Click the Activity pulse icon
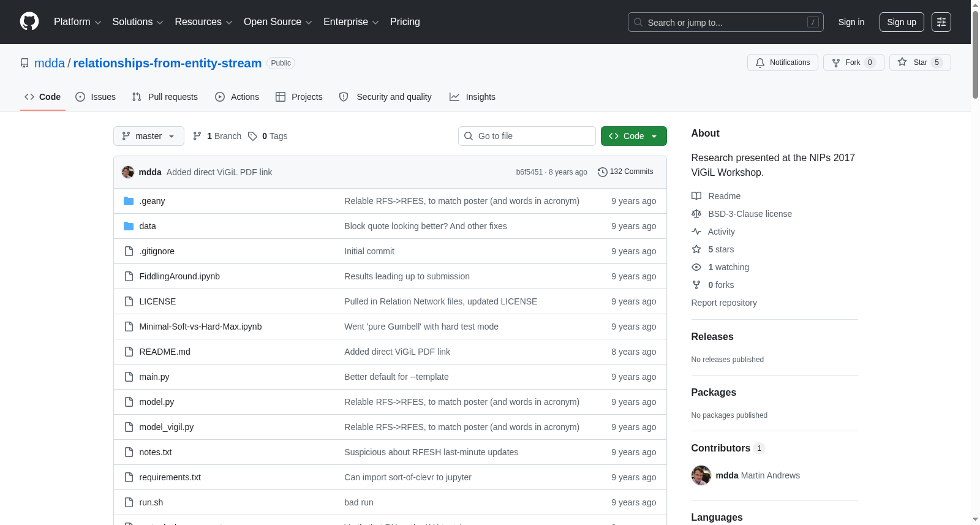 (696, 232)
